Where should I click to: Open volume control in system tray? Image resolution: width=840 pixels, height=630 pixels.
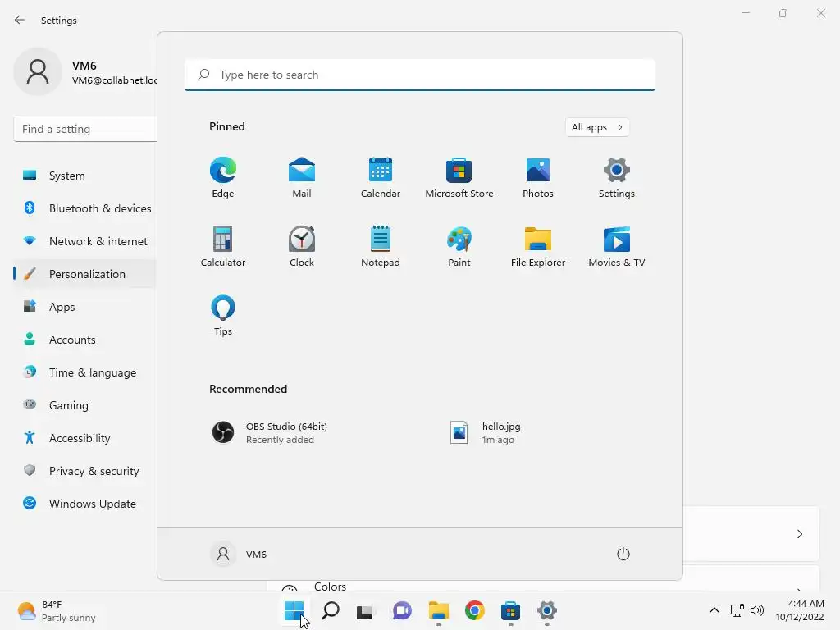click(x=757, y=610)
